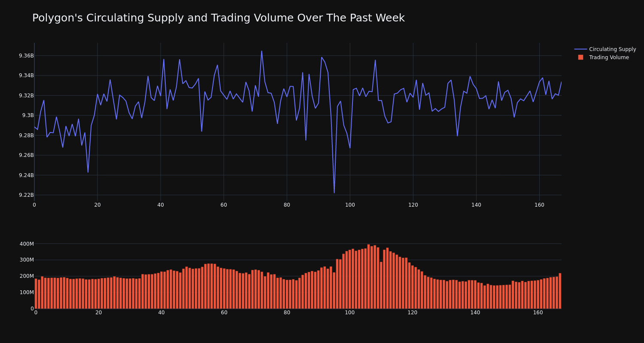This screenshot has width=644, height=343.
Task: Click x-axis tick 60 under volume chart
Action: click(224, 313)
